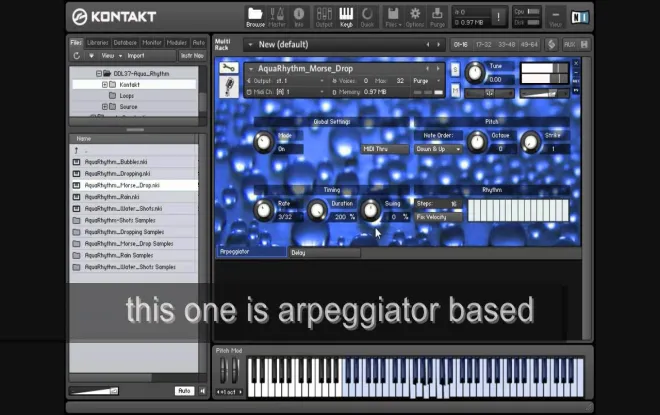This screenshot has height=415, width=660.
Task: Open the Midi Ch dropdown
Action: tap(286, 92)
